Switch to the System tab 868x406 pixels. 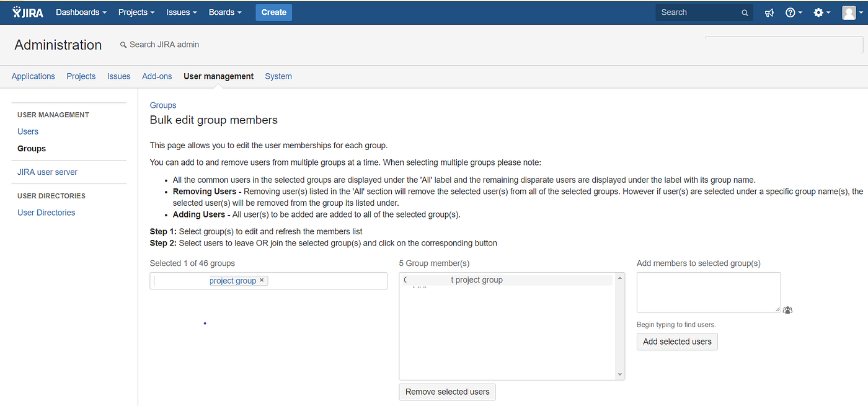pyautogui.click(x=278, y=76)
